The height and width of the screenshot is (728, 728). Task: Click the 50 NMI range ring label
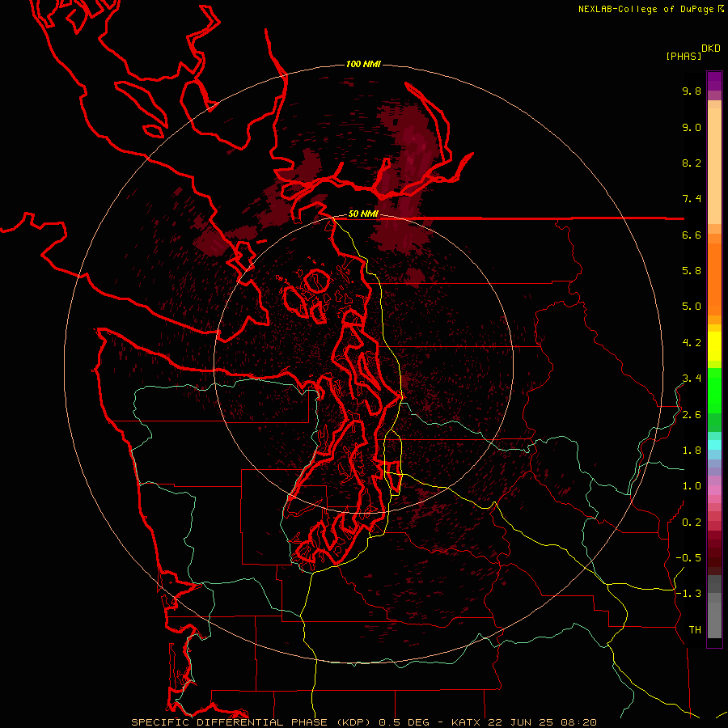pos(363,214)
